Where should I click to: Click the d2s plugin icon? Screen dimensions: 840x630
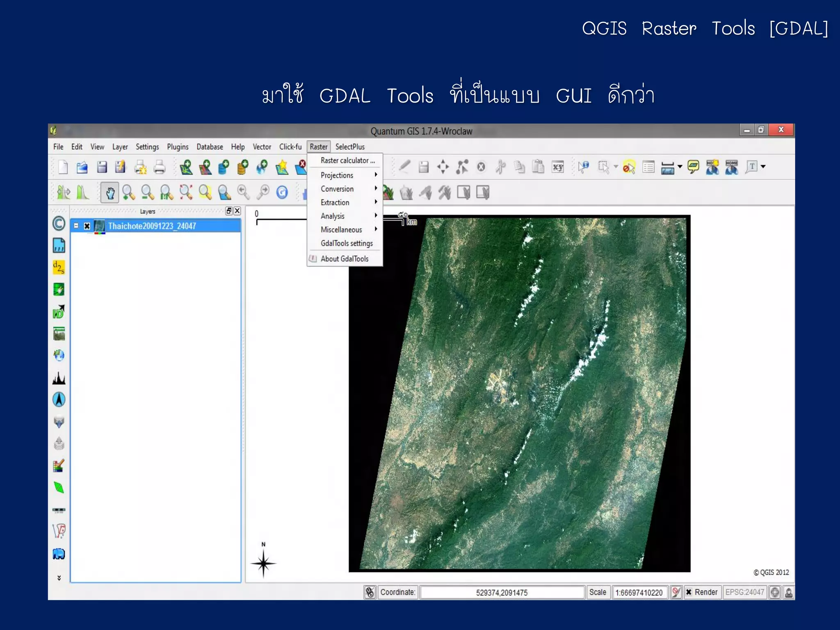pos(59,267)
